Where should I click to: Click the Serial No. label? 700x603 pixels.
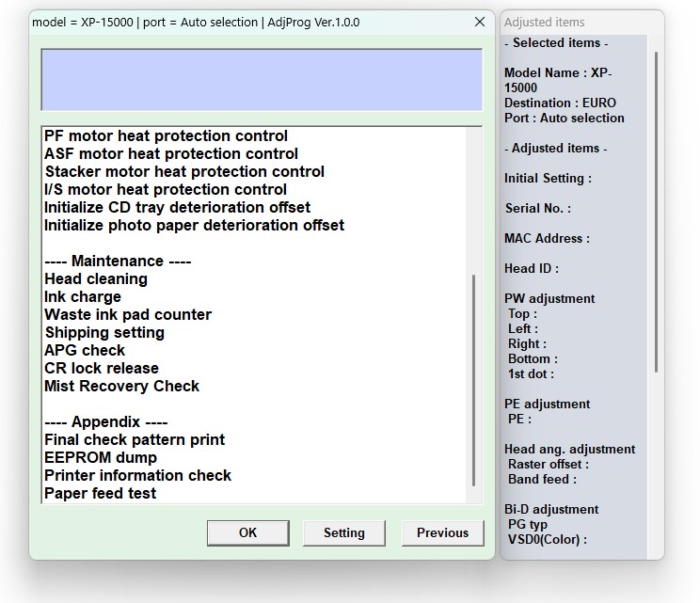click(x=538, y=209)
